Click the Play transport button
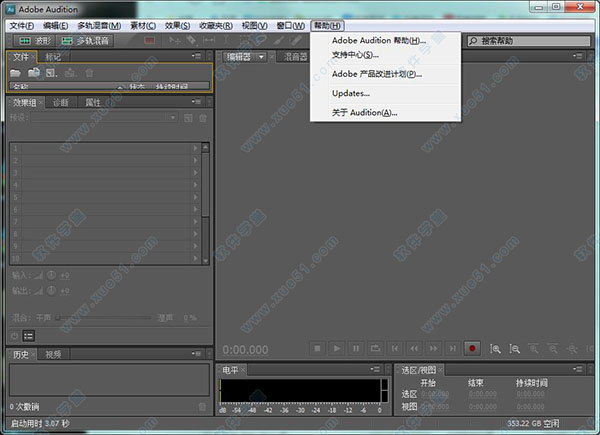Viewport: 600px width, 435px height. tap(336, 348)
